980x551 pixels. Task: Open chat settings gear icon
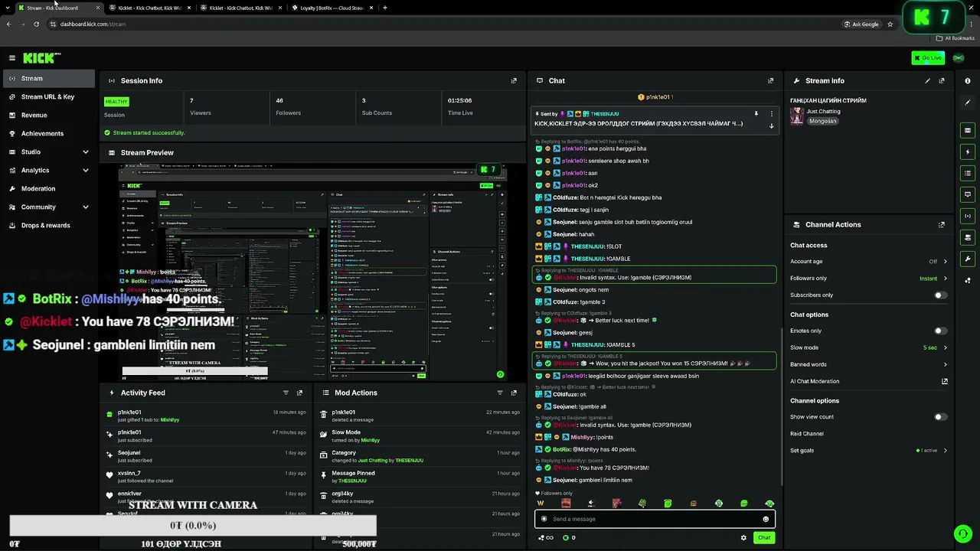[743, 537]
